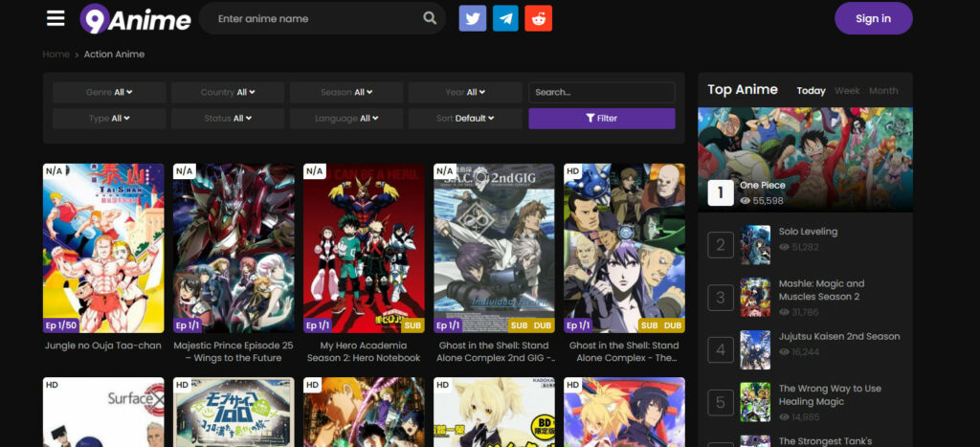Click the Solo Leveling title
This screenshot has width=980, height=447.
[808, 232]
